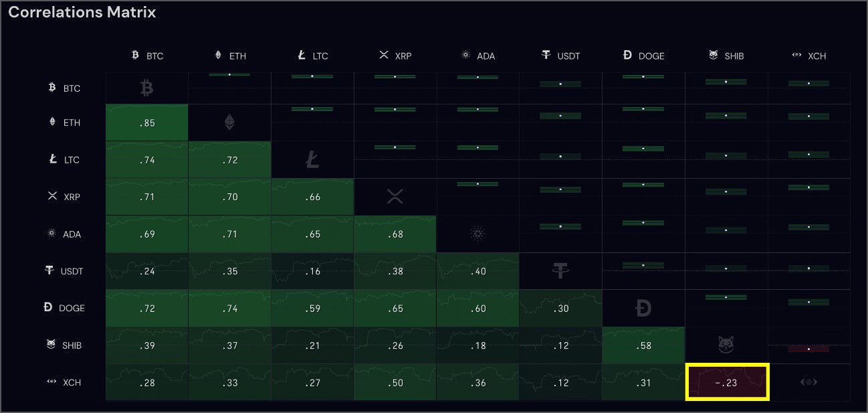Click the large Bitcoin logo diagonal cell

point(146,88)
